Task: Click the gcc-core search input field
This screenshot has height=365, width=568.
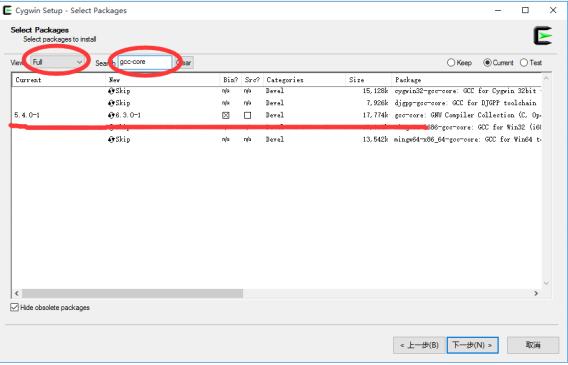Action: tap(145, 62)
